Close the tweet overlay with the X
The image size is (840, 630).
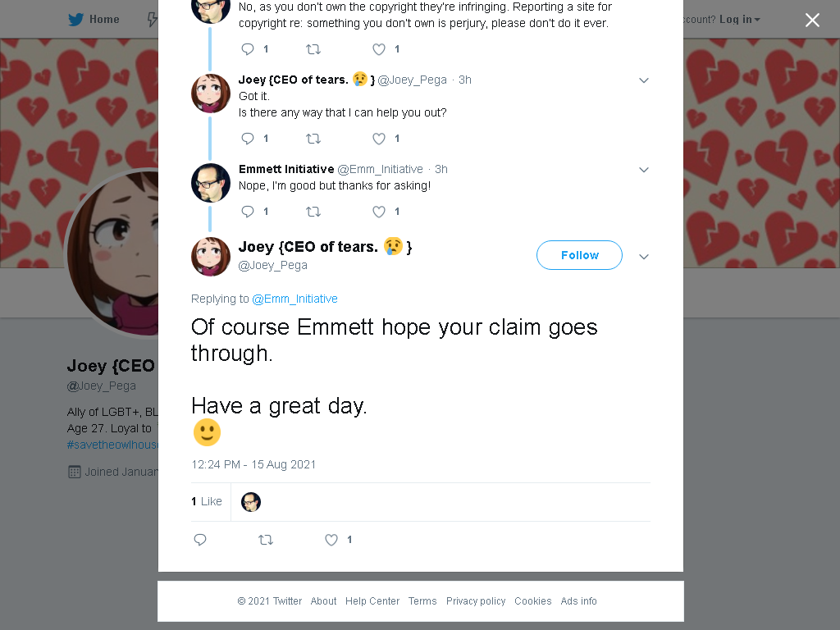click(x=812, y=20)
